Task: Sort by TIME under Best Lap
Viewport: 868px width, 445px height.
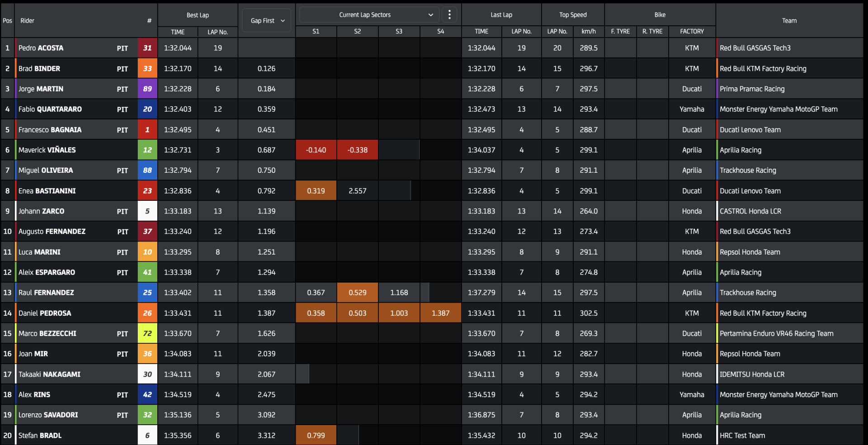Action: [178, 32]
